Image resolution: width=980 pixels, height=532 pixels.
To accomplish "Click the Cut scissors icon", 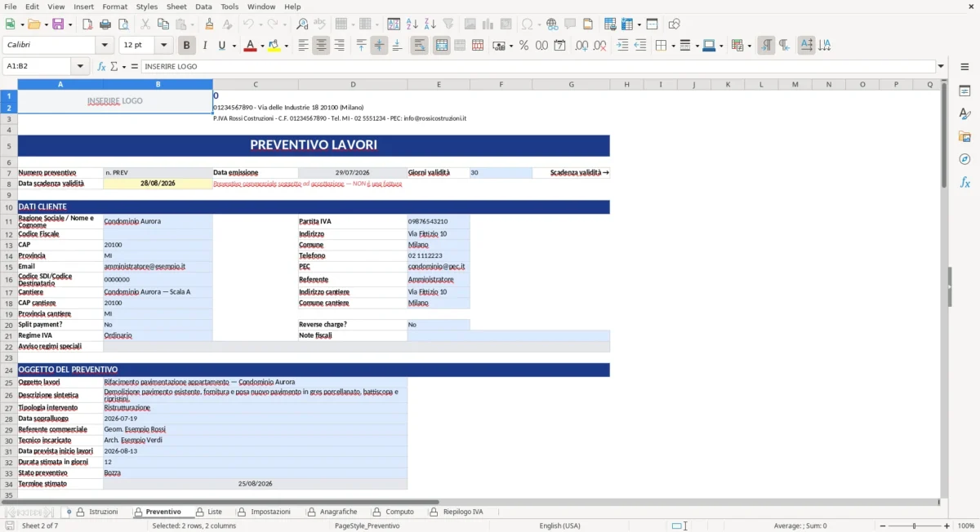I will pyautogui.click(x=145, y=24).
